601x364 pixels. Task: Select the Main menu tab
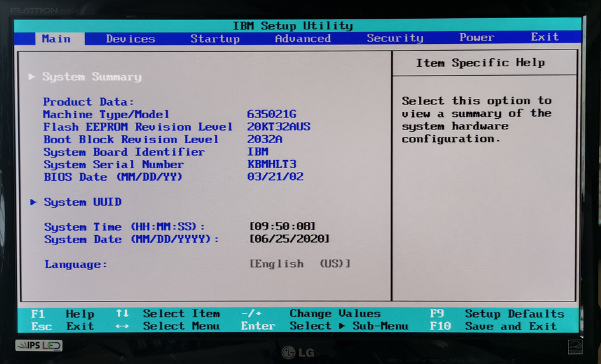tap(56, 39)
